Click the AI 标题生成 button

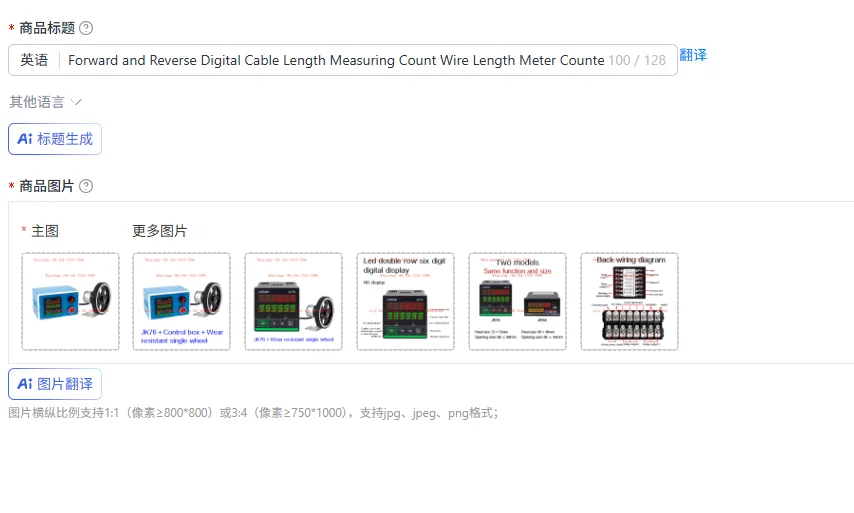55,139
